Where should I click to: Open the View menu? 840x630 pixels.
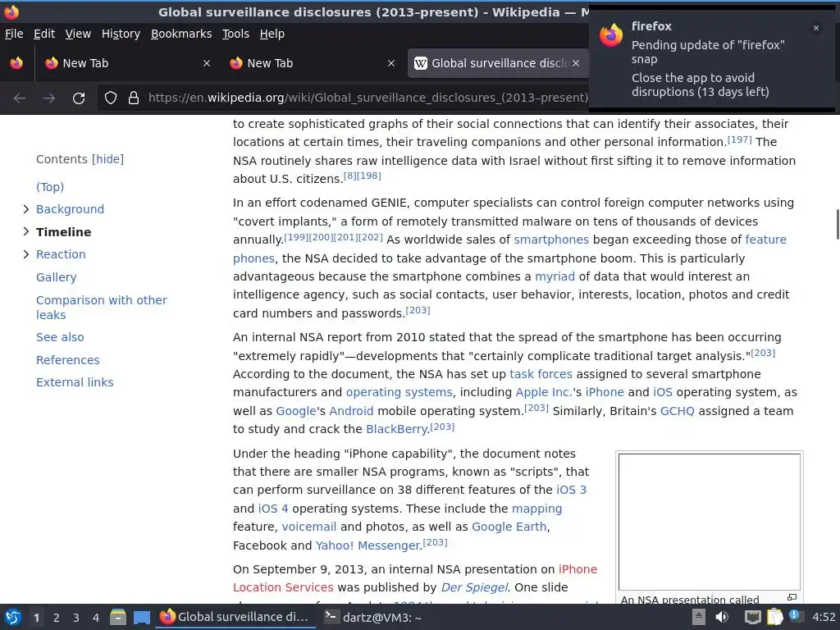(x=78, y=34)
